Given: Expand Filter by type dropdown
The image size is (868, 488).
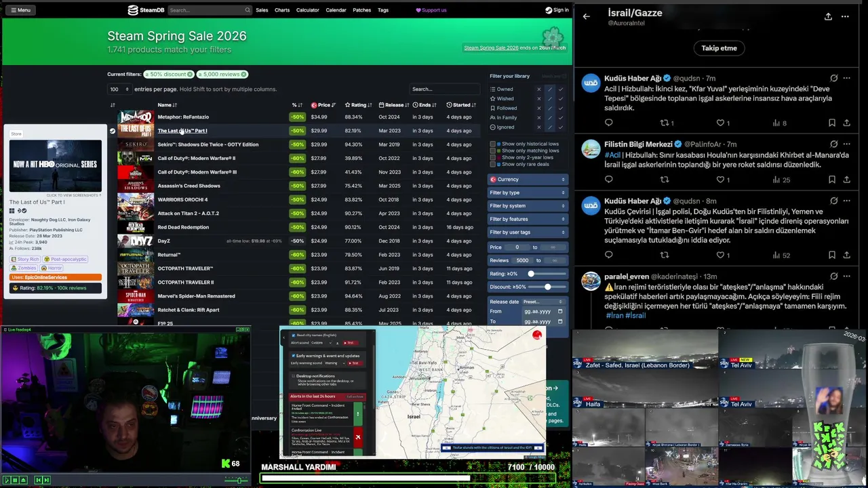Looking at the screenshot, I should pos(527,192).
